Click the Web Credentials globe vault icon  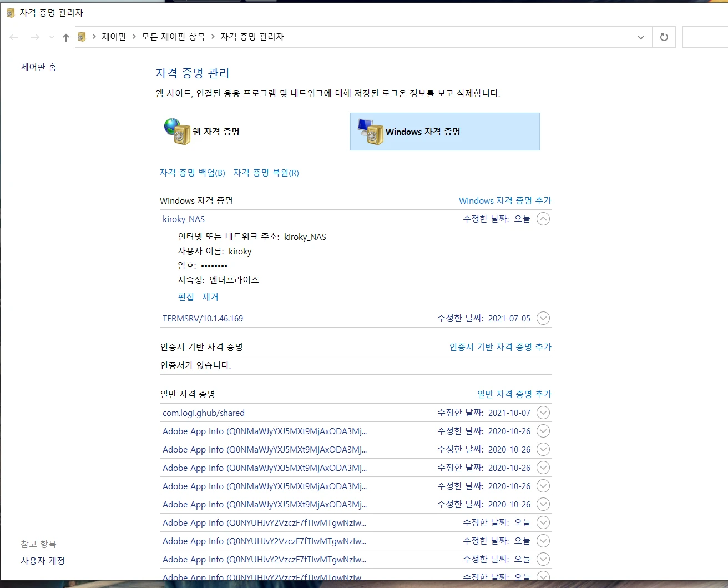click(177, 132)
